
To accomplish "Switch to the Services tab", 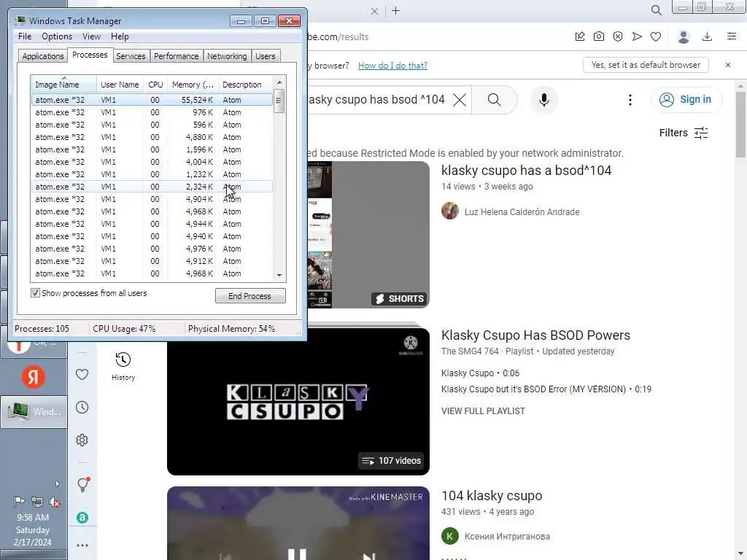I will [x=131, y=56].
